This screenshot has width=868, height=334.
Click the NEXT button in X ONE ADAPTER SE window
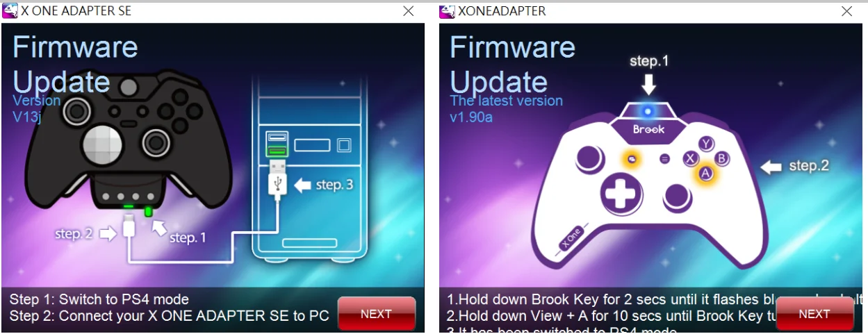click(376, 313)
